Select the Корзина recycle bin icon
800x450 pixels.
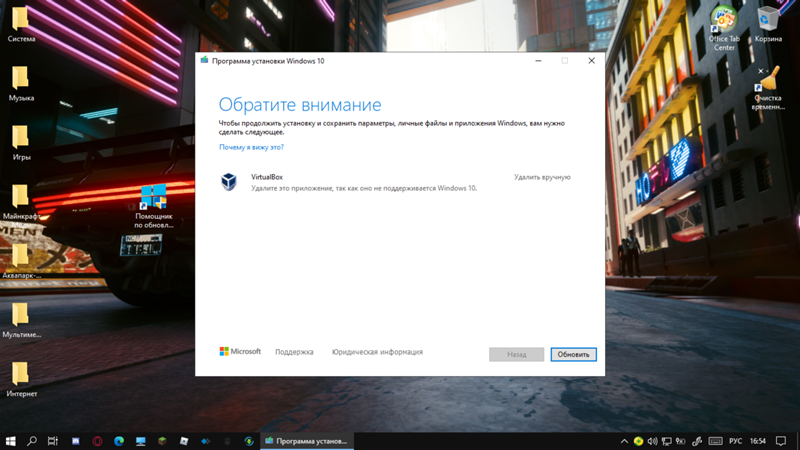coord(768,24)
